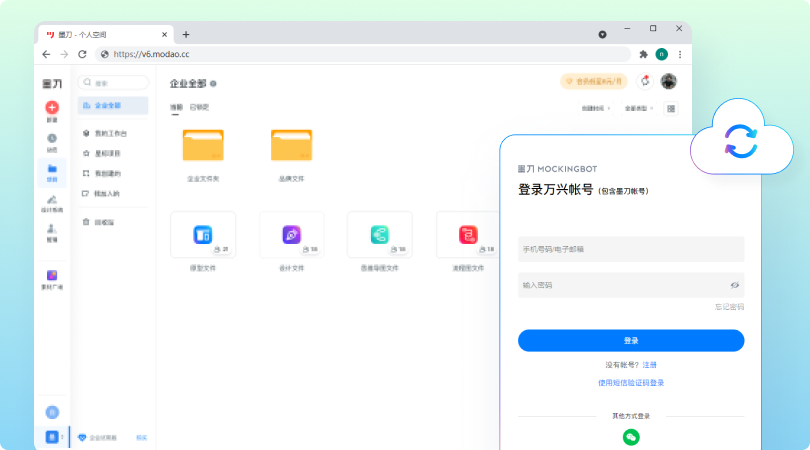Select 我的工作台 in the sidebar
Image resolution: width=810 pixels, height=450 pixels.
click(110, 133)
